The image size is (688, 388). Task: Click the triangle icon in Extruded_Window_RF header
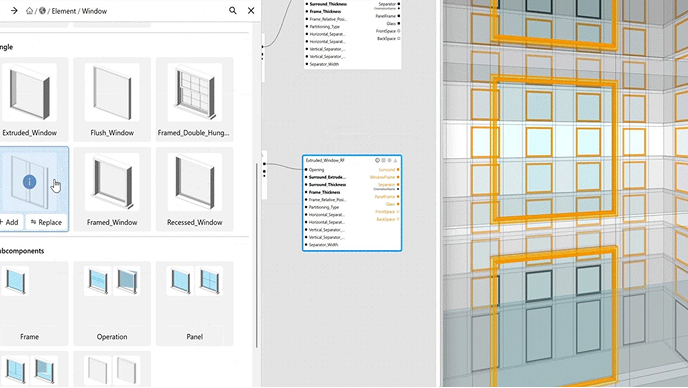pos(395,160)
